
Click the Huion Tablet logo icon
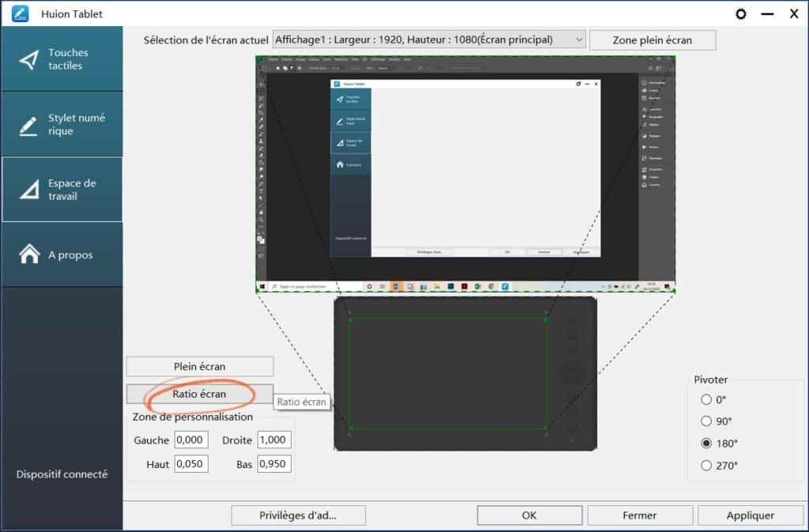[20, 13]
